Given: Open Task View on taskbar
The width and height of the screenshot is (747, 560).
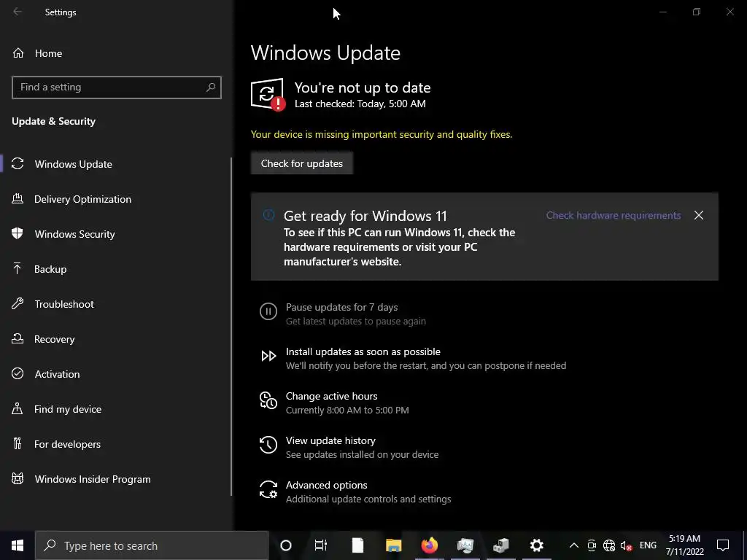Looking at the screenshot, I should coord(321,545).
